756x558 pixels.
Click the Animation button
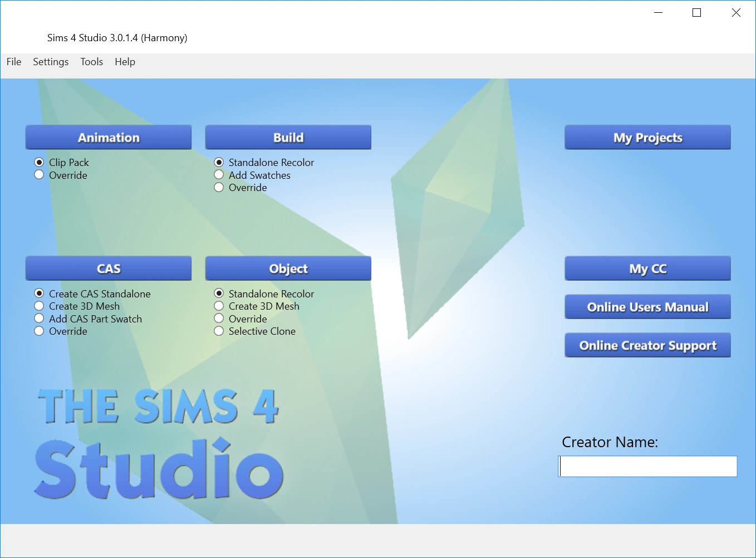click(x=109, y=138)
